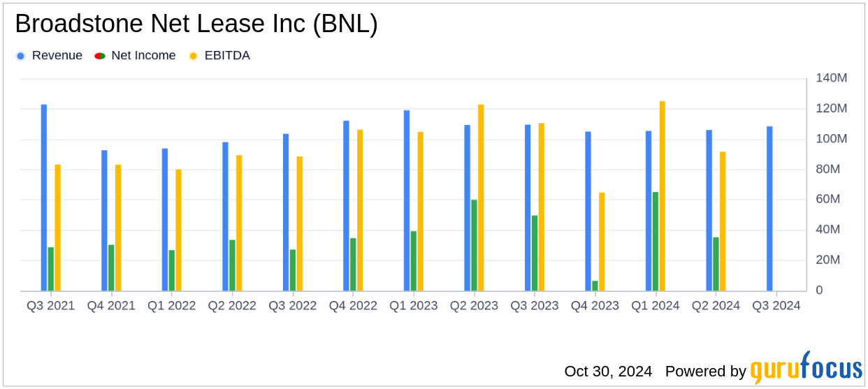
Task: Click the Q4 2023 axis label
Action: pyautogui.click(x=595, y=306)
